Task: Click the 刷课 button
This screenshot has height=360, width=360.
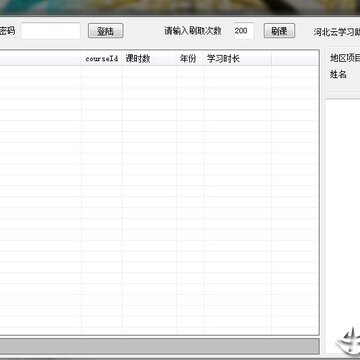Action: click(279, 31)
